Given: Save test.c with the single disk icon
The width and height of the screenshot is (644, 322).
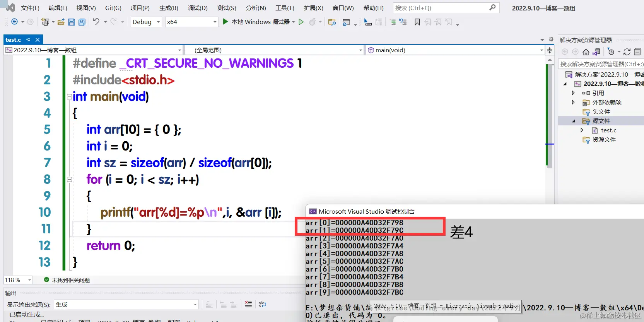Looking at the screenshot, I should point(72,22).
